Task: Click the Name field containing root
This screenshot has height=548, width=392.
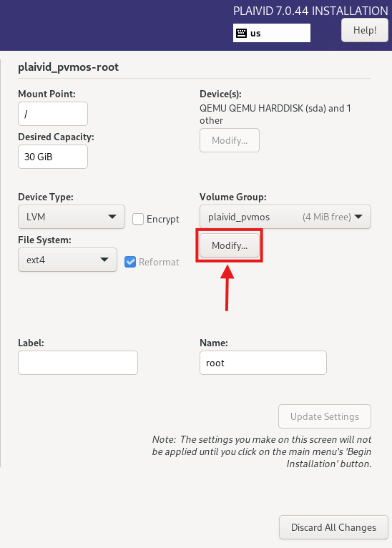Action: click(x=263, y=363)
